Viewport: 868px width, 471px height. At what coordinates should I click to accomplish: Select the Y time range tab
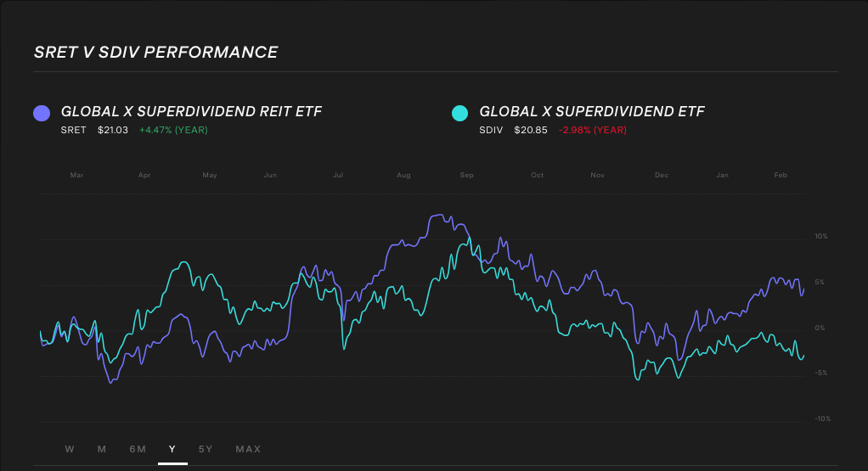[x=172, y=449]
